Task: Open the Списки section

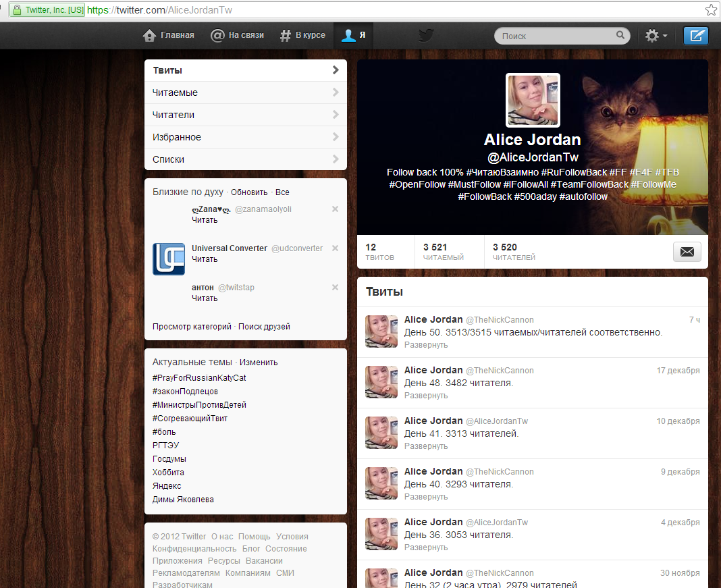Action: pyautogui.click(x=246, y=159)
